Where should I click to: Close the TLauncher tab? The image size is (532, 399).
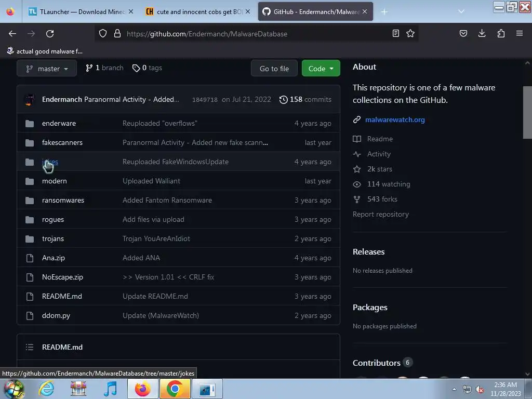(131, 12)
